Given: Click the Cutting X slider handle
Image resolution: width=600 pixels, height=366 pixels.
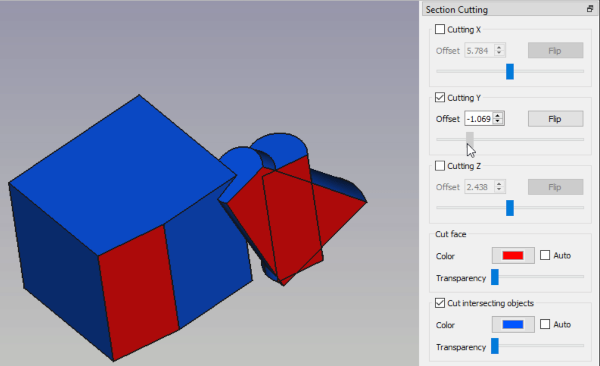Looking at the screenshot, I should pyautogui.click(x=510, y=72).
